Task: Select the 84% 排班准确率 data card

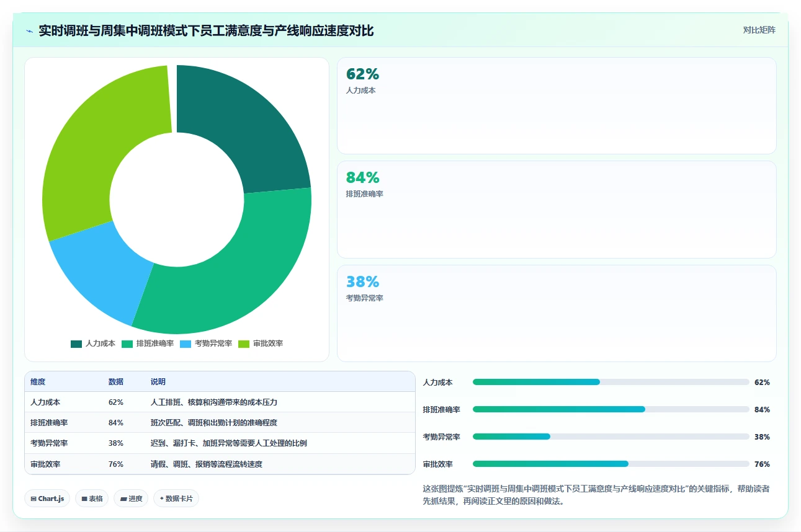Action: [557, 210]
